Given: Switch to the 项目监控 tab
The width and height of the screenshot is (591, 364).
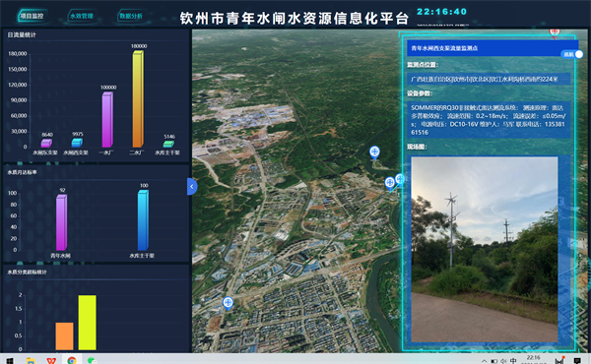Looking at the screenshot, I should (33, 16).
